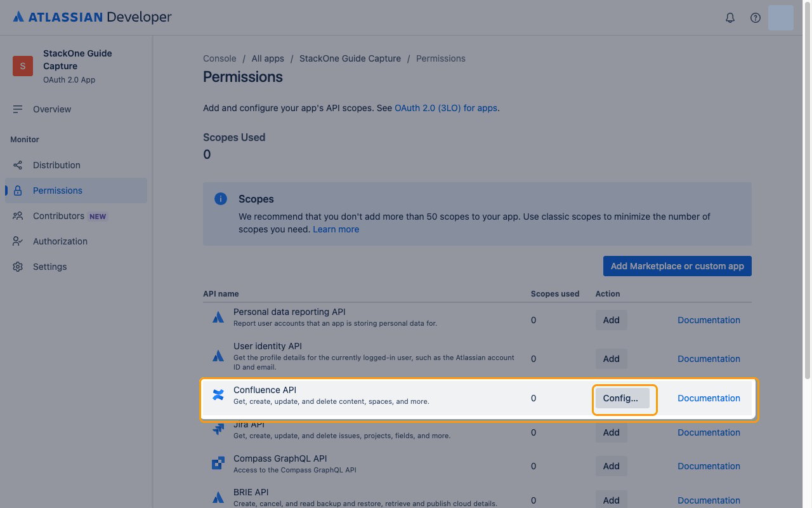Open the help question mark icon
Screen dimensions: 812x508
(x=756, y=18)
